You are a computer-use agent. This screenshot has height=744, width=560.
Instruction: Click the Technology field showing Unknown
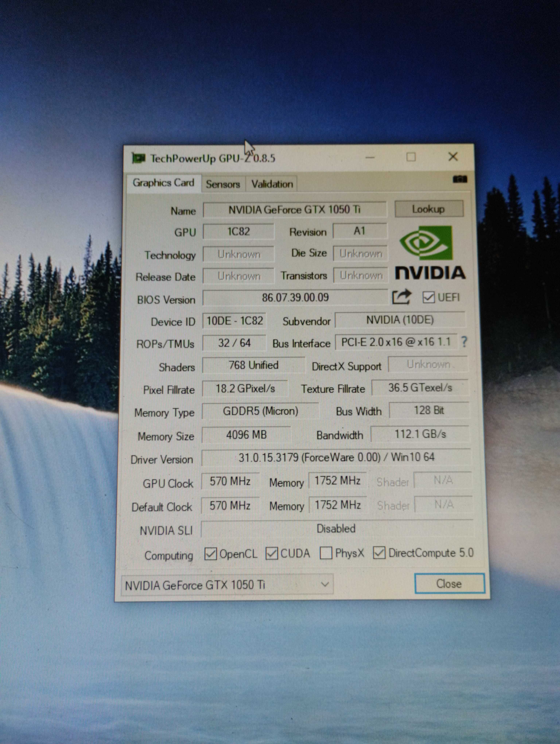pyautogui.click(x=239, y=254)
